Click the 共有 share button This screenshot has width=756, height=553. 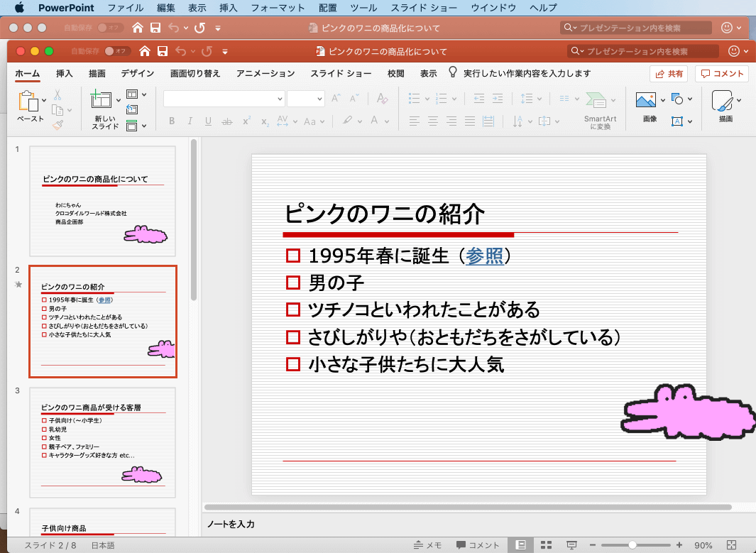tap(669, 73)
